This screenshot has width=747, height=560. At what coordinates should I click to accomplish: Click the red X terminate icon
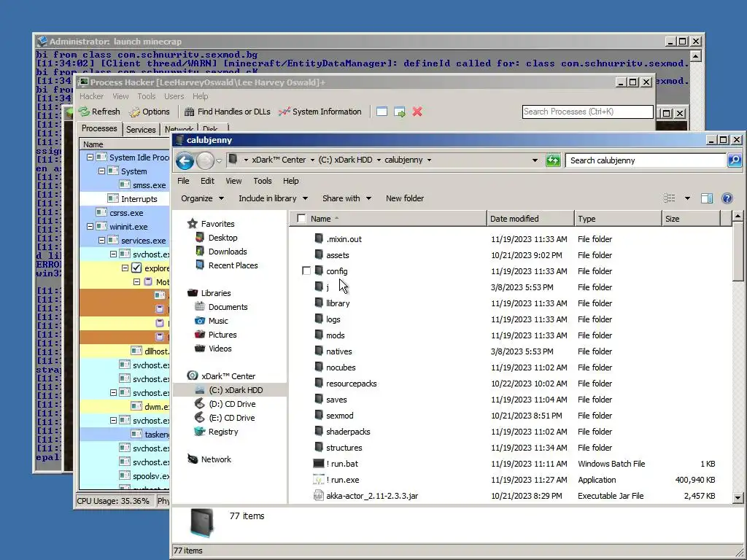click(x=417, y=112)
